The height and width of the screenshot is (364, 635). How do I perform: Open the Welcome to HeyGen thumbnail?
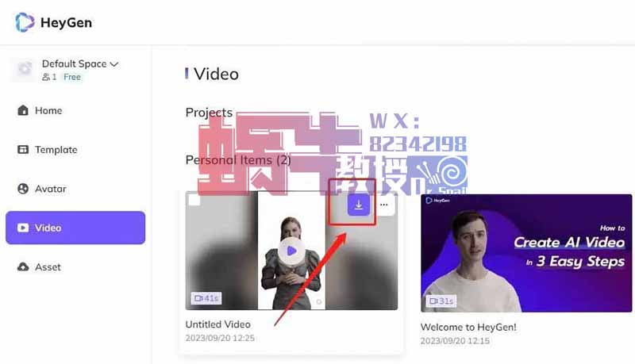point(526,253)
